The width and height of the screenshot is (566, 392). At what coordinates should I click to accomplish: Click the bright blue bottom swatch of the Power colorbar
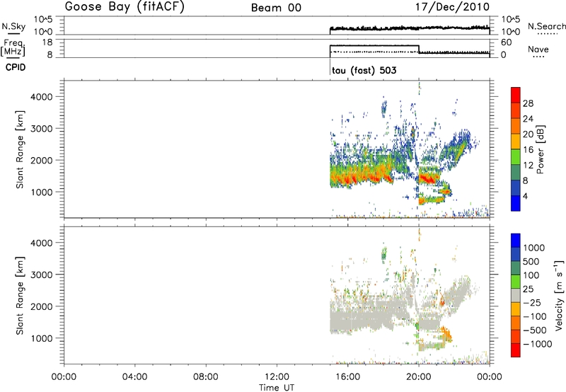click(x=516, y=203)
